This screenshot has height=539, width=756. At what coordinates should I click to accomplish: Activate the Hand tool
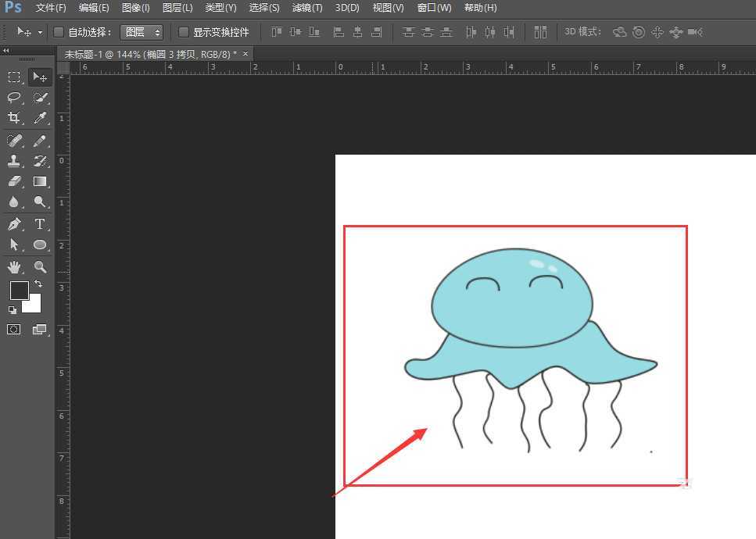(13, 266)
